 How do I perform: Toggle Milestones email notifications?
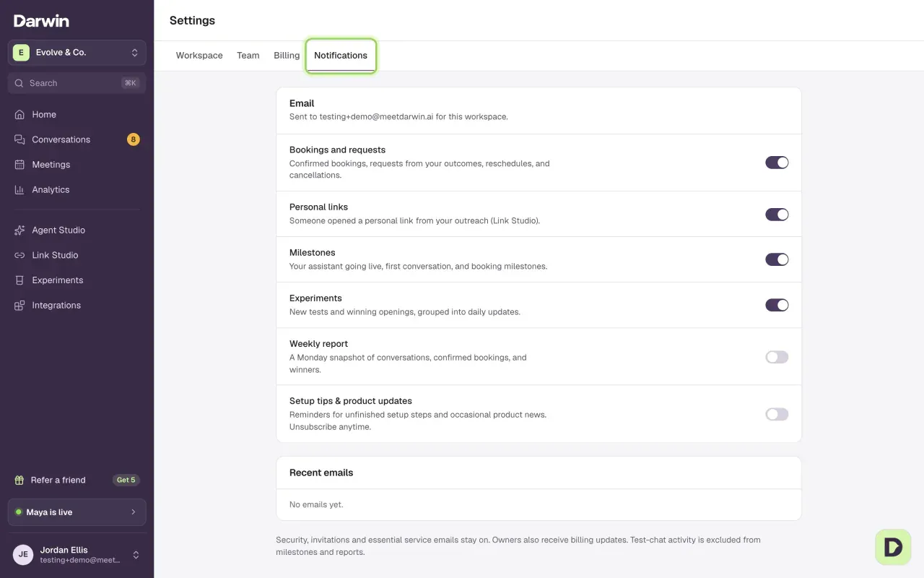click(777, 259)
